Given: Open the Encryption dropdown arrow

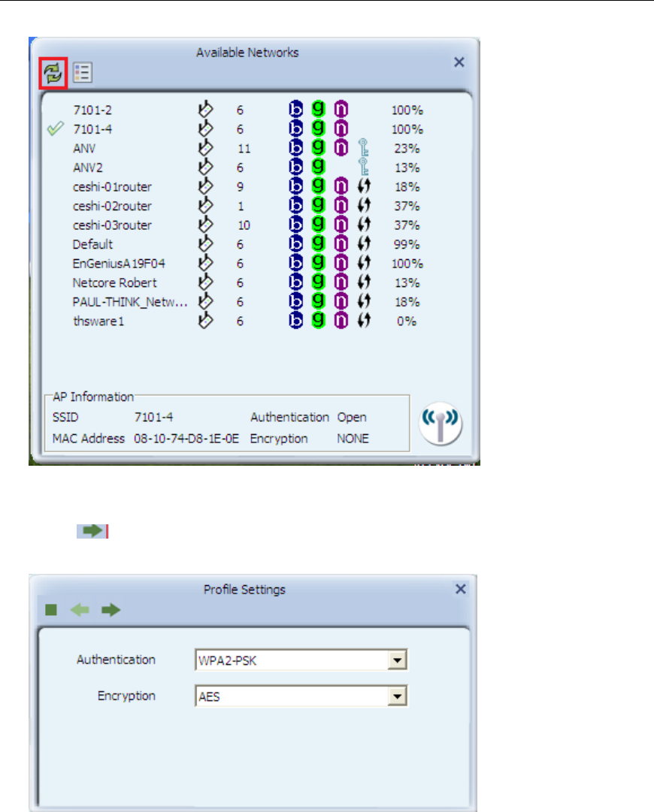Looking at the screenshot, I should pyautogui.click(x=397, y=696).
